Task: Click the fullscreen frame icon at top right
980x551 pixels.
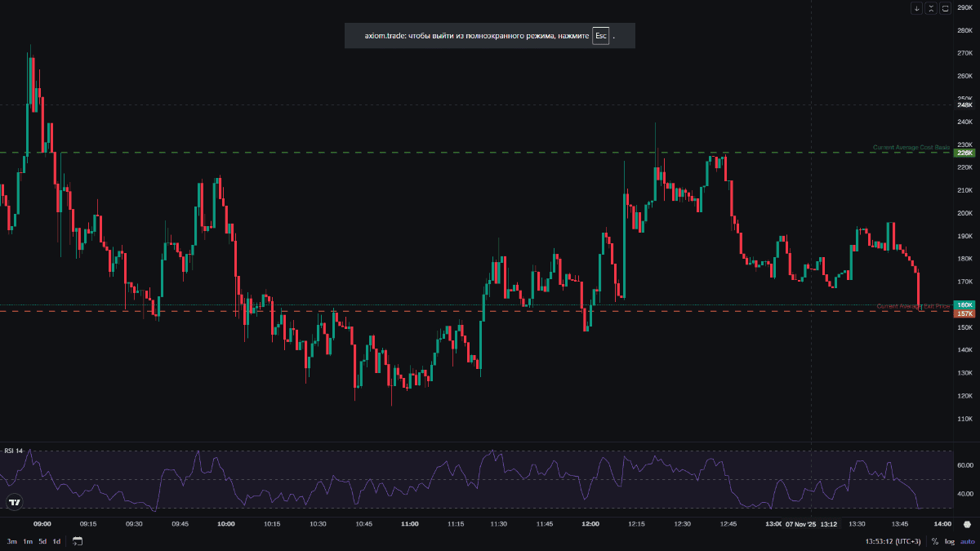Action: click(945, 8)
